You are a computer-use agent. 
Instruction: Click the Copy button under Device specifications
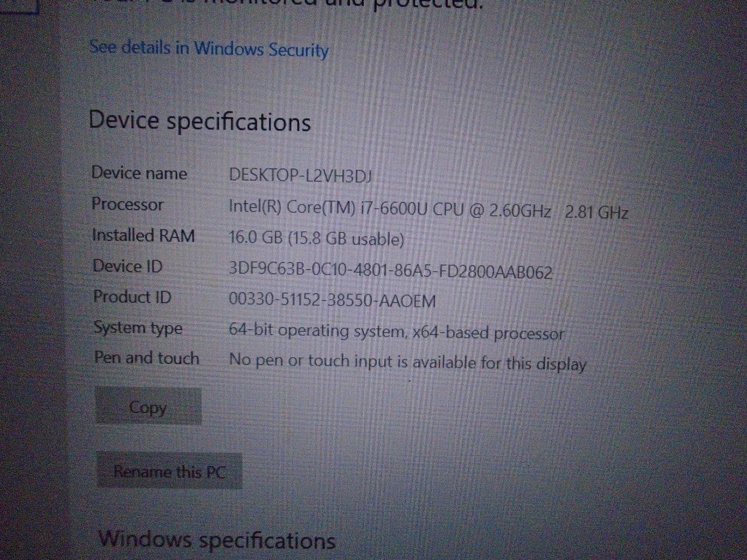coord(148,407)
